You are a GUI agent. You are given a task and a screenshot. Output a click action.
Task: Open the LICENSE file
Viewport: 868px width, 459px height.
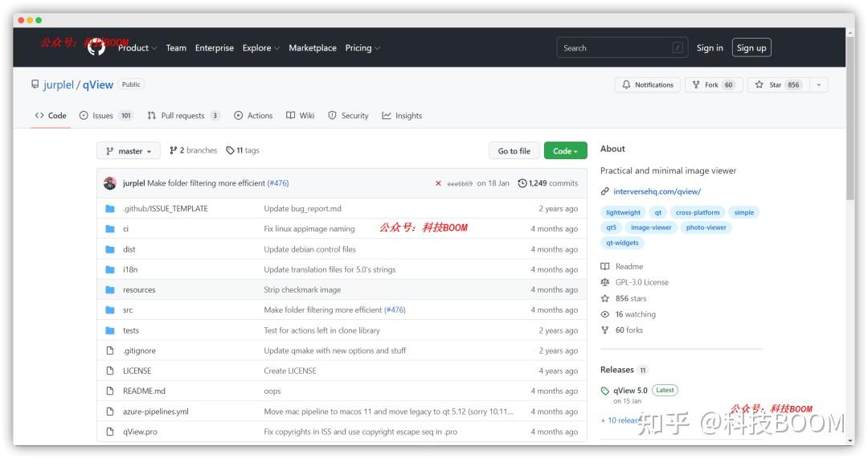[x=137, y=371]
